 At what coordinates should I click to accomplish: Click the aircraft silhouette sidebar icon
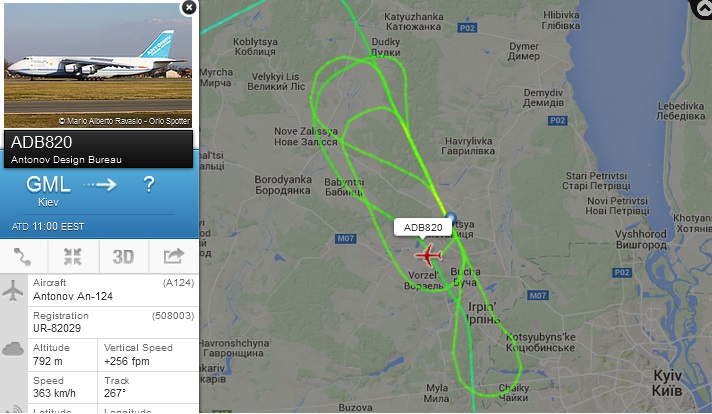coord(13,291)
